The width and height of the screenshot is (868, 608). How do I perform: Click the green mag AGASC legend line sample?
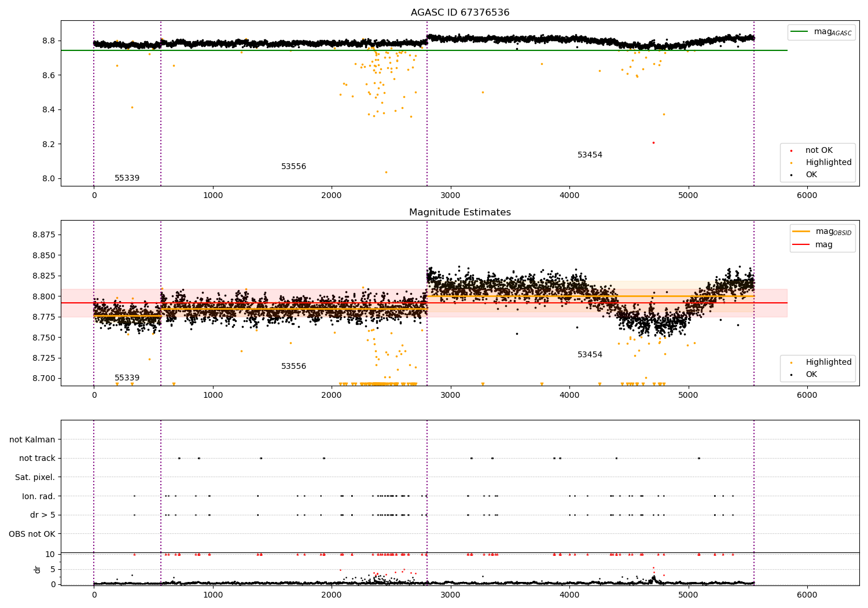pos(800,32)
